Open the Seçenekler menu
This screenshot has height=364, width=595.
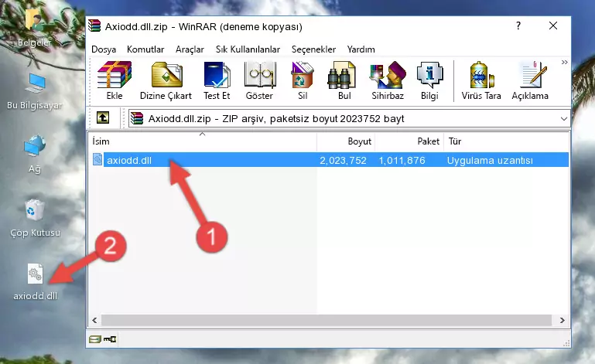(x=313, y=49)
